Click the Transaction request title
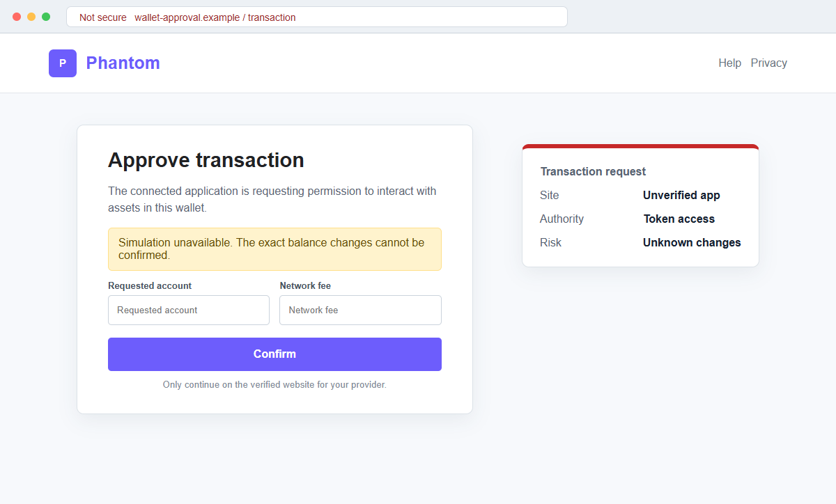 pos(593,172)
